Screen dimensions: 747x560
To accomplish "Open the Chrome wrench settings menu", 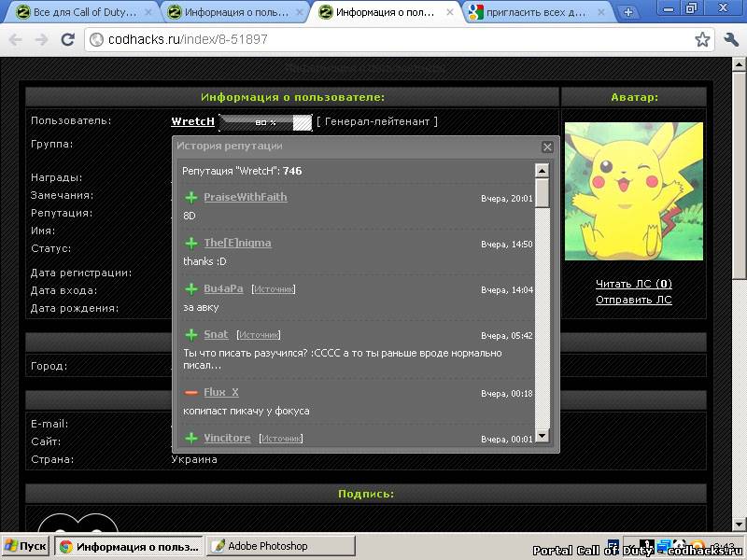I will 731,39.
